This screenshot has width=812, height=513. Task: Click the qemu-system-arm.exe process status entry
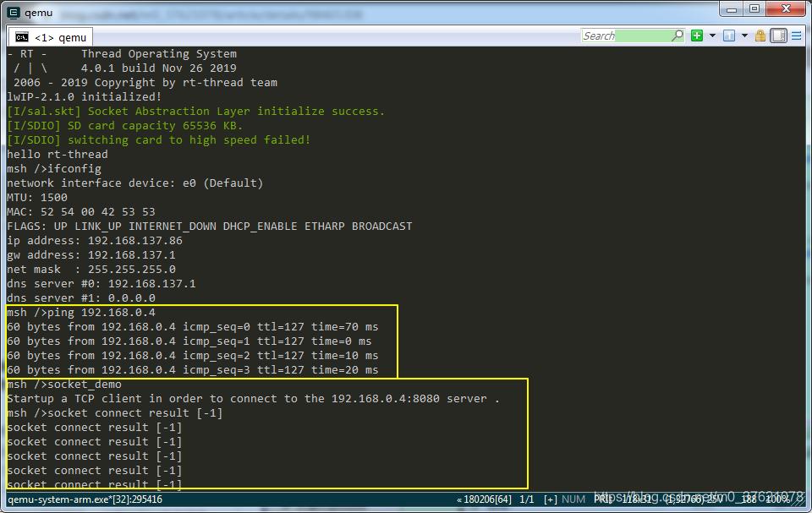85,499
